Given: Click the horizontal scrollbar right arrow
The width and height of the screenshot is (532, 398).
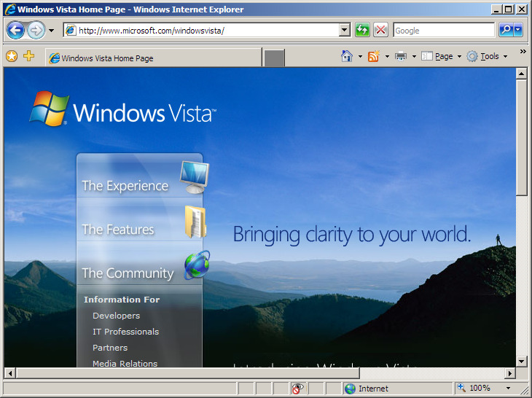Looking at the screenshot, I should pos(509,373).
